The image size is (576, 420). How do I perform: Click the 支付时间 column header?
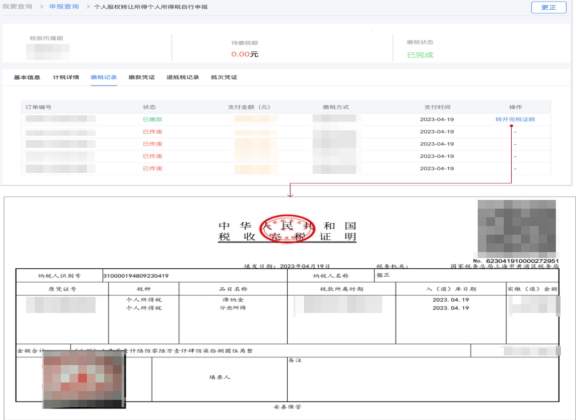437,107
